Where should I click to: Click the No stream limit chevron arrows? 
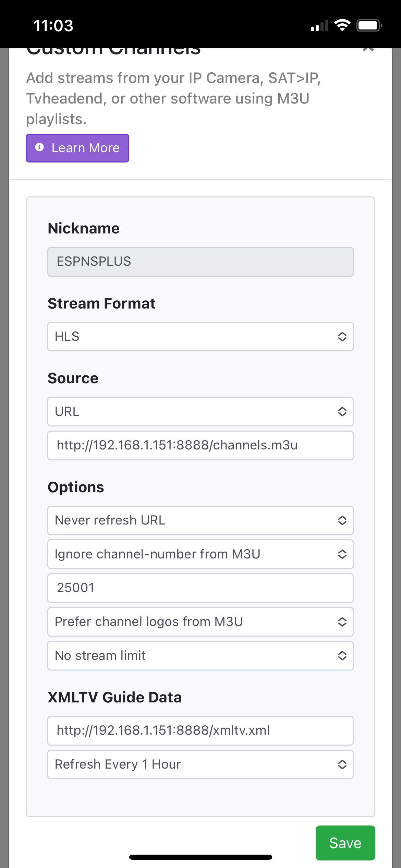tap(342, 656)
